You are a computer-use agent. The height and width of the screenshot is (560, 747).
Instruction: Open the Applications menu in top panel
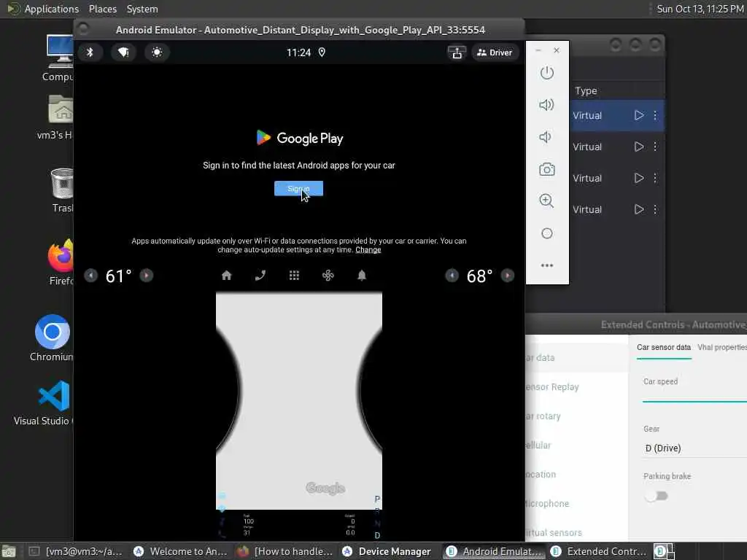[x=43, y=9]
